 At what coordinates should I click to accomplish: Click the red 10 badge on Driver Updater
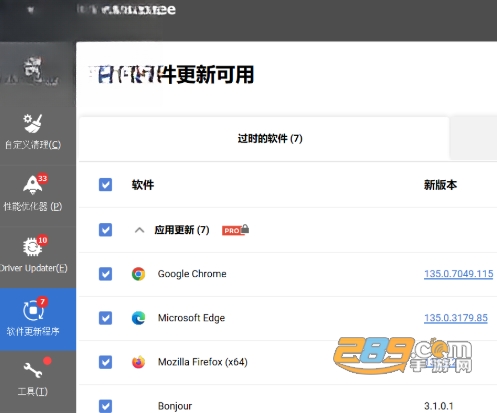(42, 240)
